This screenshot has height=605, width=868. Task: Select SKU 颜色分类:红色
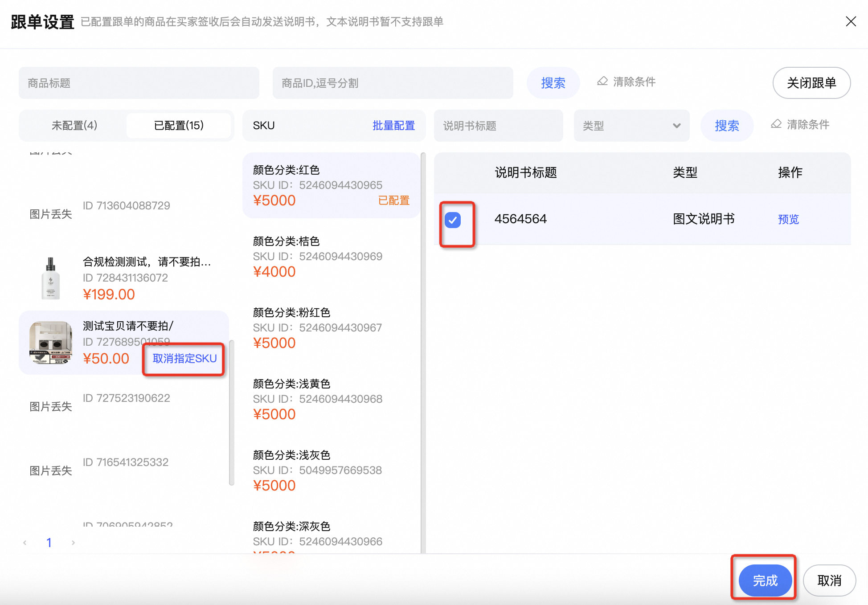[x=331, y=185]
